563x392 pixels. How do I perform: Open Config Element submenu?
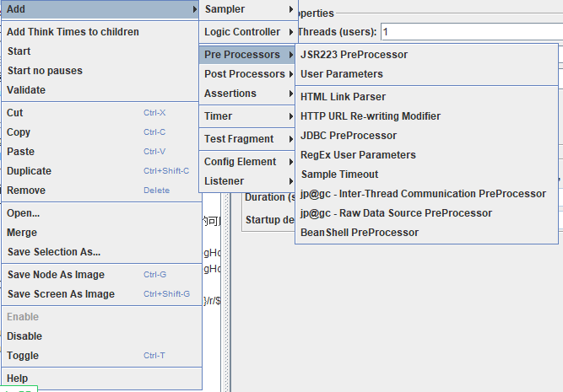(x=248, y=162)
